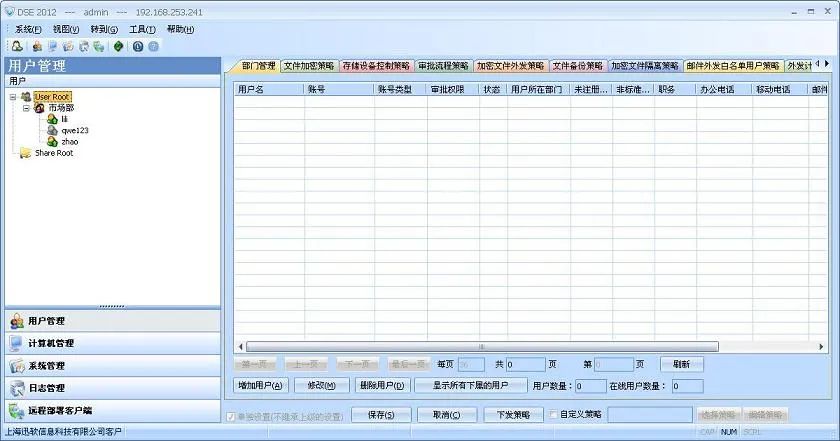Click the light blue help icon in the toolbar

[154, 47]
